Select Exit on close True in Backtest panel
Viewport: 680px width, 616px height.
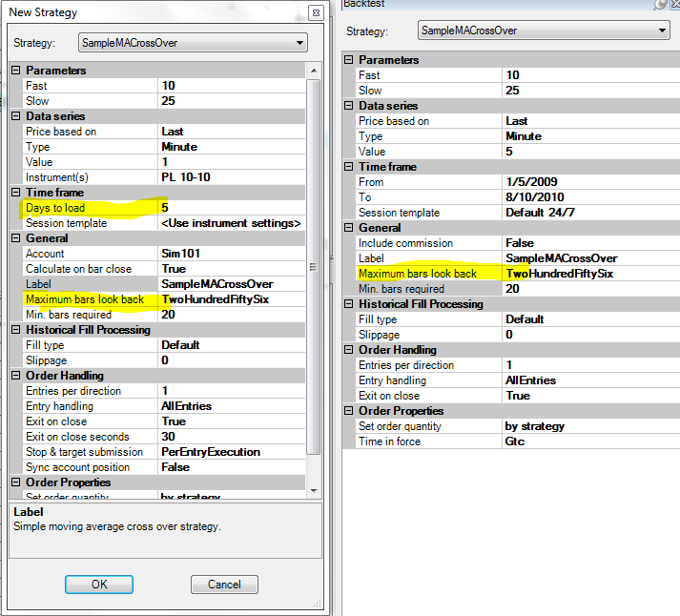[x=591, y=396]
